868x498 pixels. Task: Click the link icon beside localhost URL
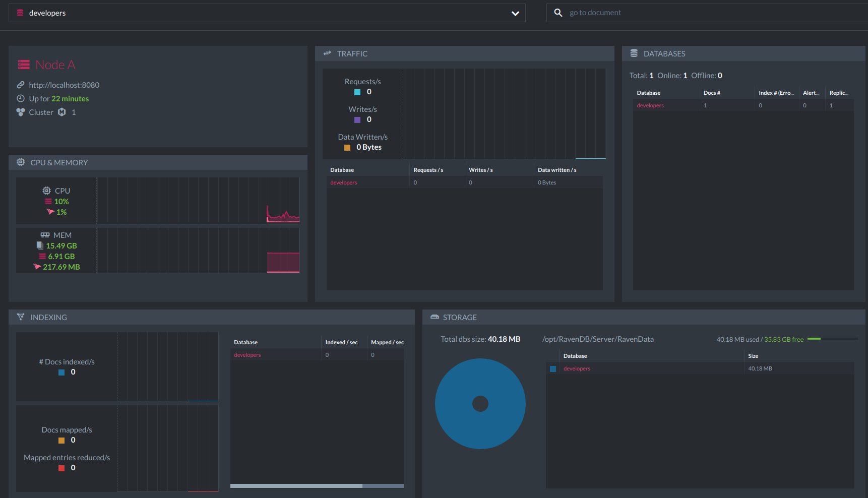[x=21, y=85]
